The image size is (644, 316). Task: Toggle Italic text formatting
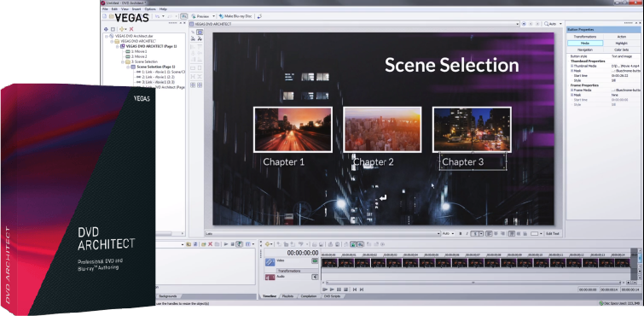[467, 234]
